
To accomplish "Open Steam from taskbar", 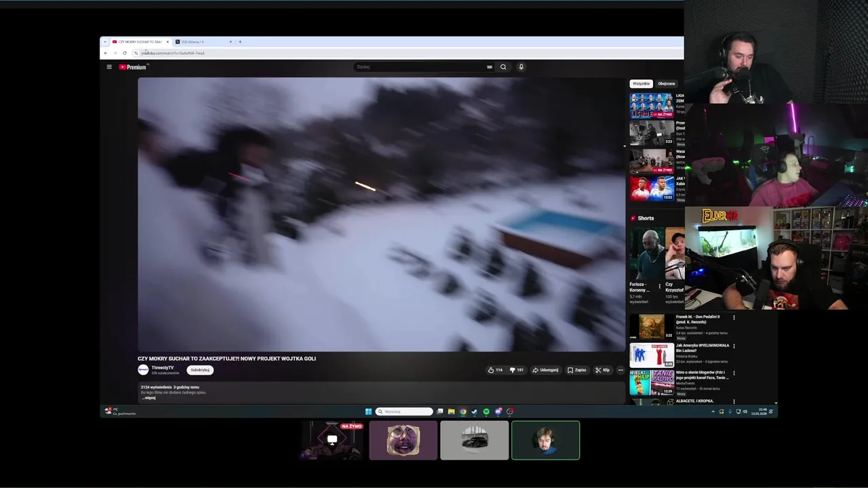I will tap(474, 411).
